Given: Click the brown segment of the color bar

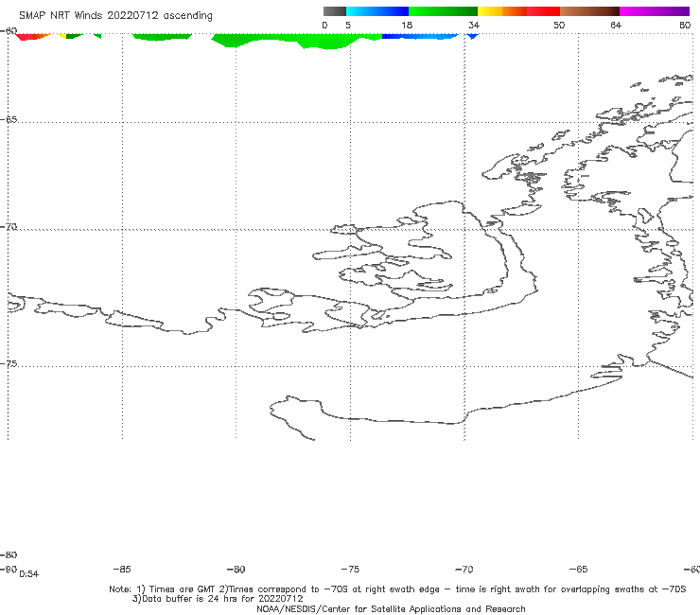Looking at the screenshot, I should click(589, 11).
